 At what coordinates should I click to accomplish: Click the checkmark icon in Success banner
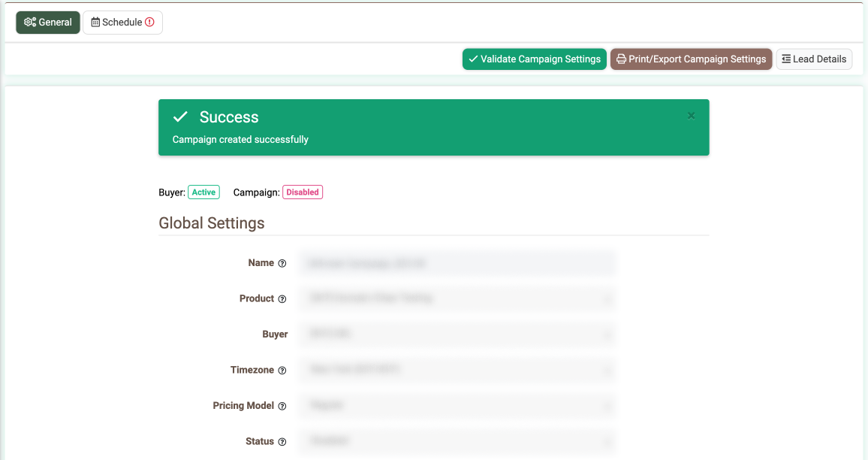180,117
